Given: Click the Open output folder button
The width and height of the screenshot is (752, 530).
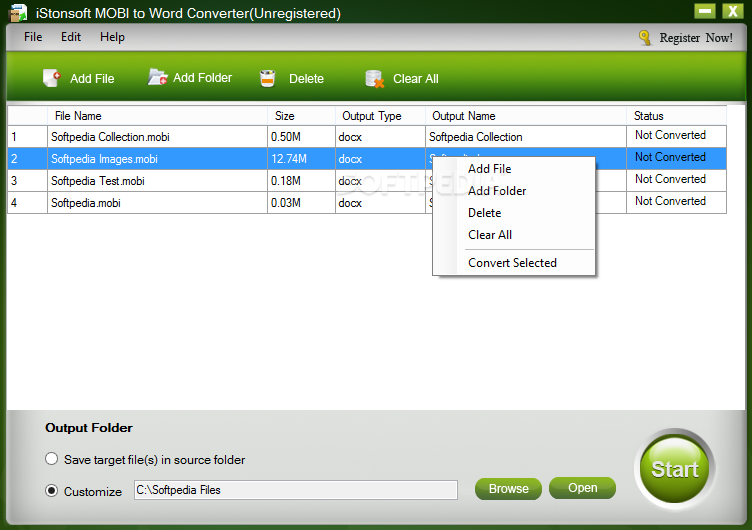Looking at the screenshot, I should coord(582,488).
